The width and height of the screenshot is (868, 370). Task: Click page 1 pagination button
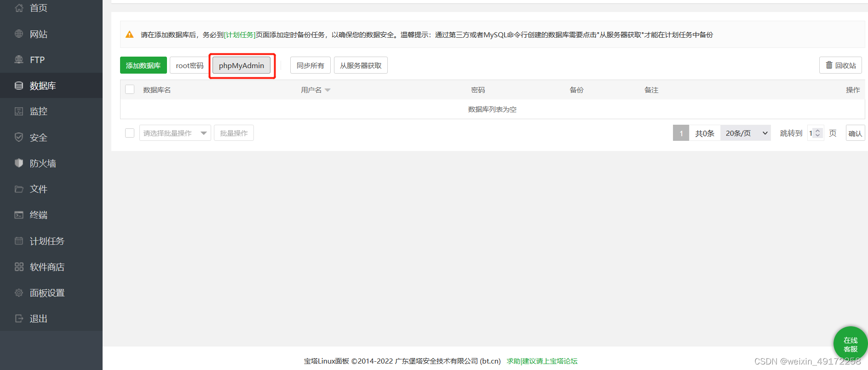(681, 133)
